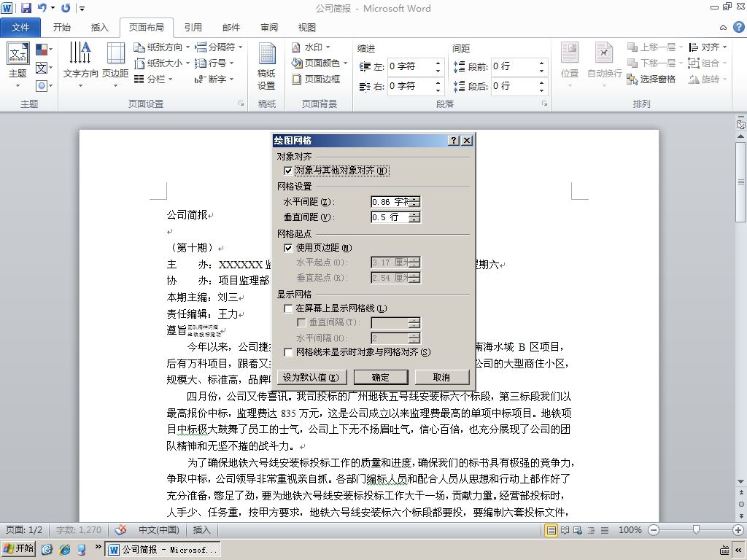
Task: Switch to 引用 references tab
Action: click(193, 28)
